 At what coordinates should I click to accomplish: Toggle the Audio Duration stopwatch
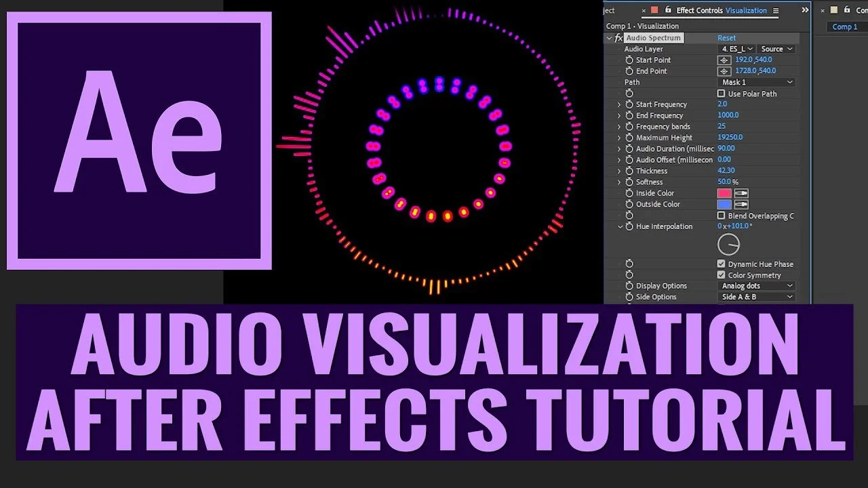(x=629, y=148)
